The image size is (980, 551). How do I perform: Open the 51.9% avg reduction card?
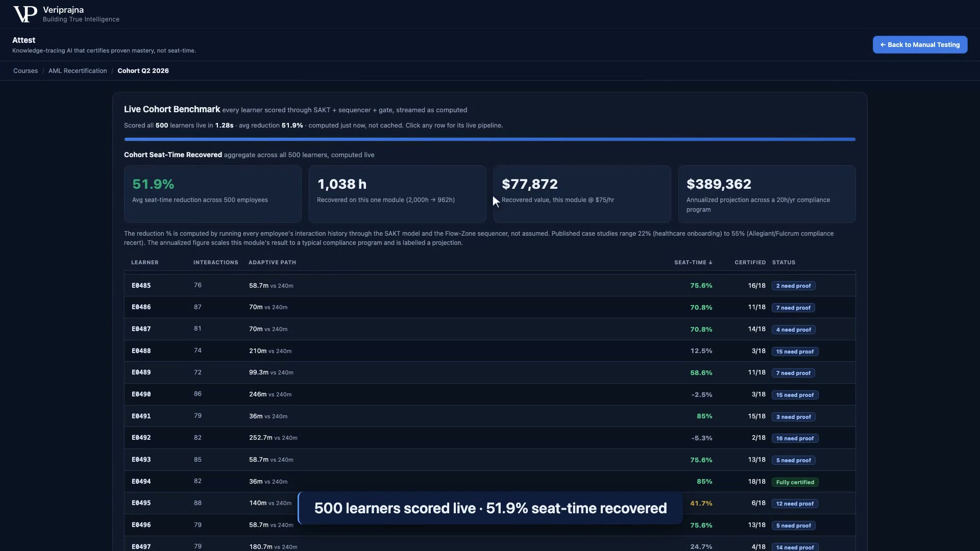point(212,194)
